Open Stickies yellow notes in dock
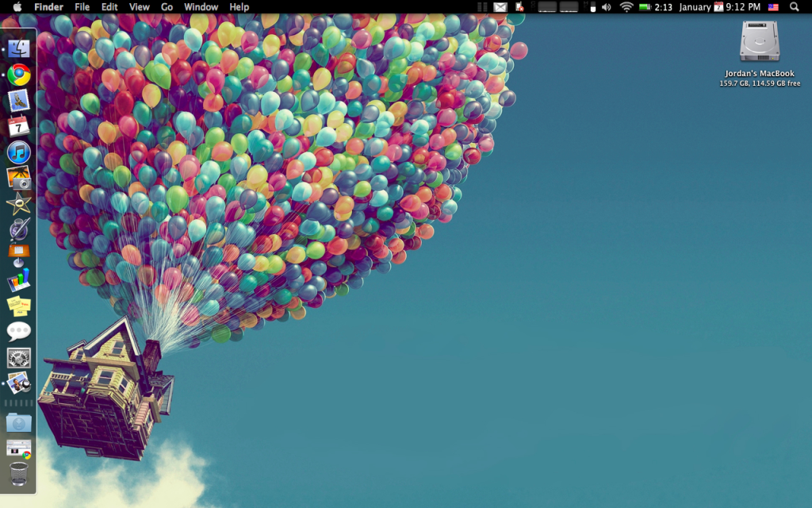This screenshot has width=812, height=508. 19,306
